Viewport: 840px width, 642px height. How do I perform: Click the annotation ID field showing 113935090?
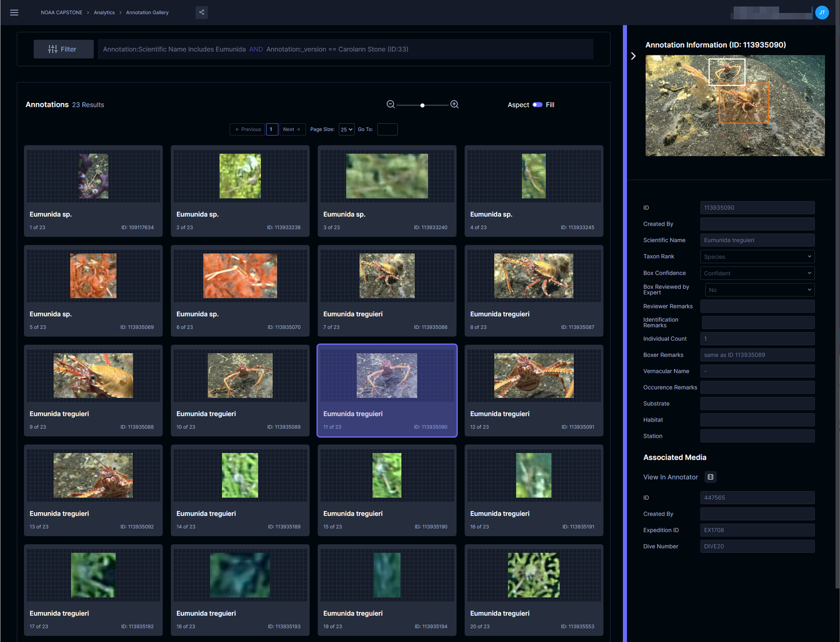(x=757, y=208)
